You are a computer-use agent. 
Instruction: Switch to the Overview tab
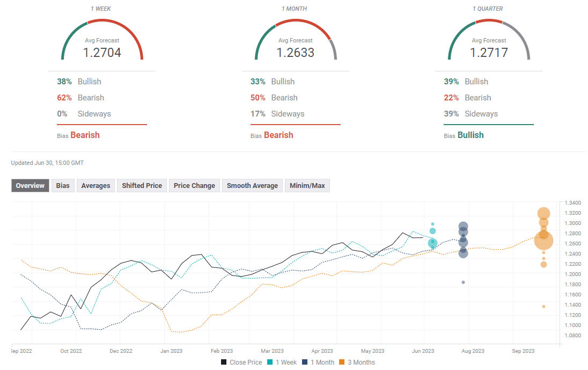(30, 186)
